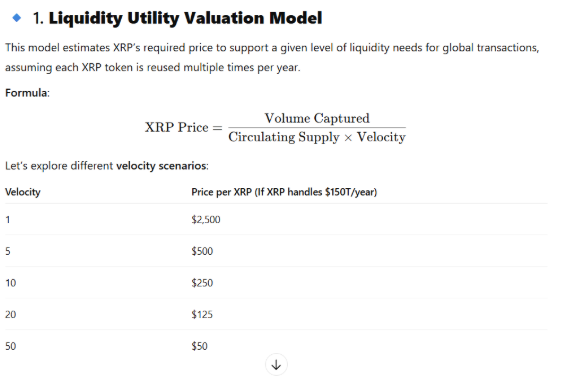This screenshot has height=379, width=571.
Task: Select the $125 price cell
Action: tap(202, 315)
